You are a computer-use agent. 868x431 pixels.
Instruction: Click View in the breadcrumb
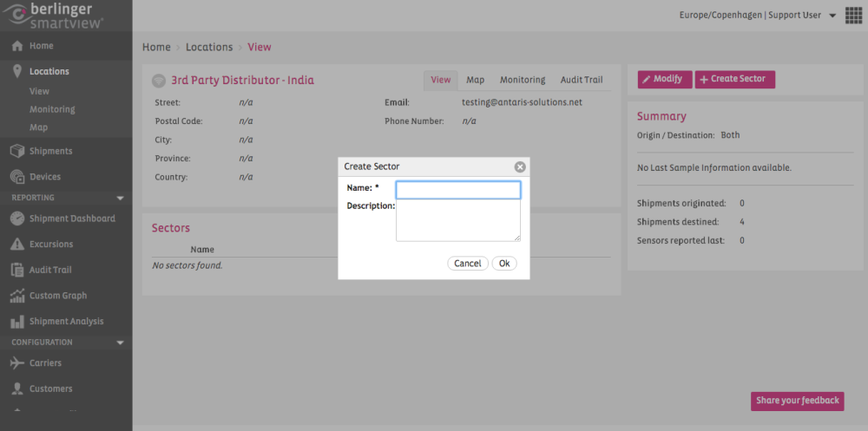259,47
